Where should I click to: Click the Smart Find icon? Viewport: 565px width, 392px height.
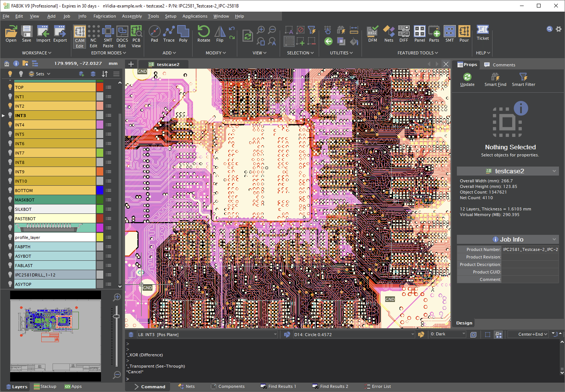tap(496, 80)
